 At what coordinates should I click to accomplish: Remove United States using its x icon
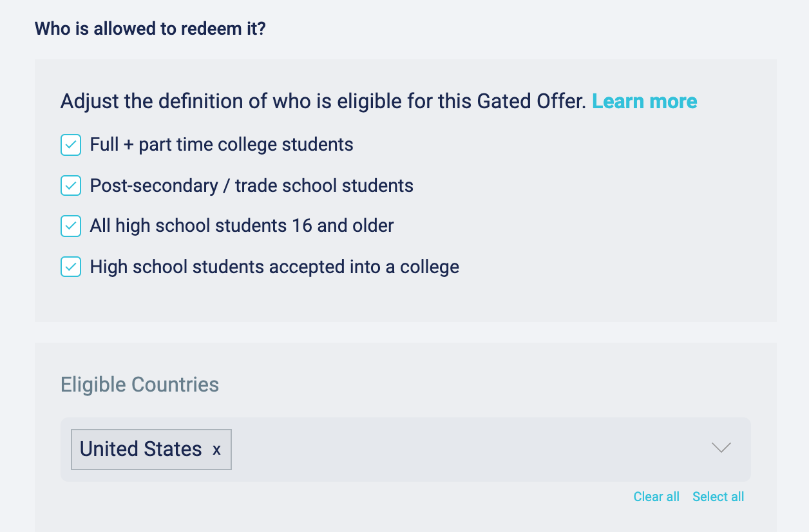tap(216, 450)
